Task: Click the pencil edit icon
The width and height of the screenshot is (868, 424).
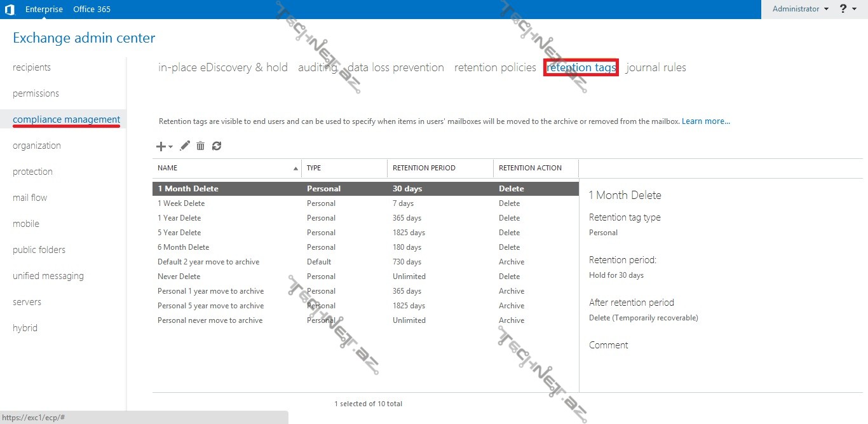Action: (185, 146)
